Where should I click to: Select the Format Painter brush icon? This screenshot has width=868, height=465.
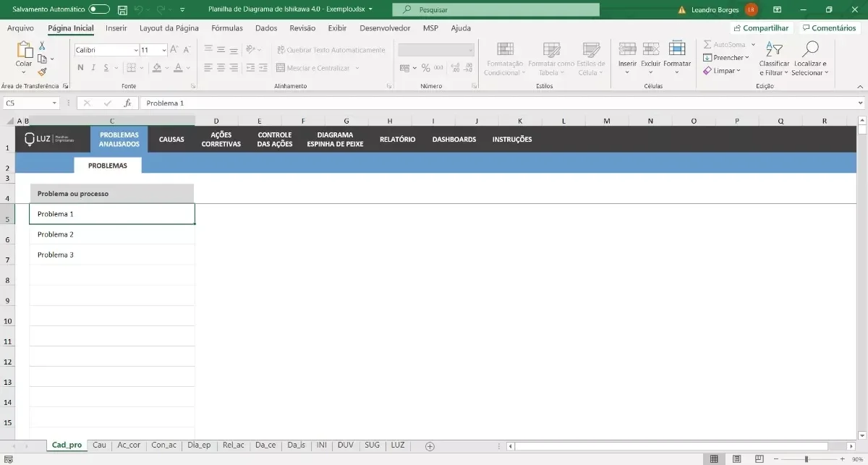41,72
